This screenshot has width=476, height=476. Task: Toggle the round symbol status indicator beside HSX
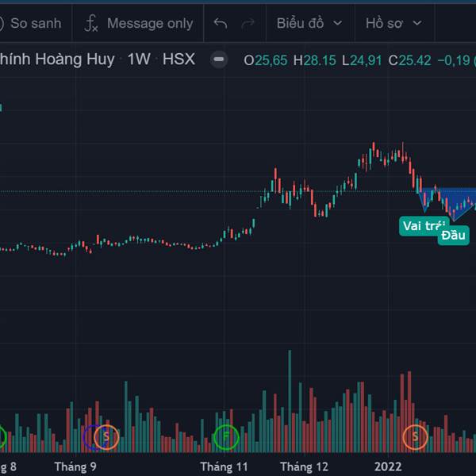point(220,59)
